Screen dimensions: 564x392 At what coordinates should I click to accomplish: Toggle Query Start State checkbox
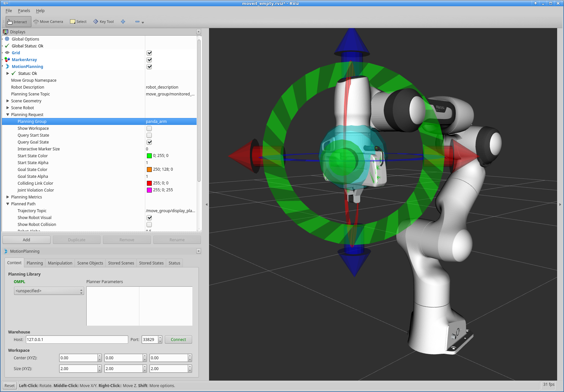click(x=149, y=135)
